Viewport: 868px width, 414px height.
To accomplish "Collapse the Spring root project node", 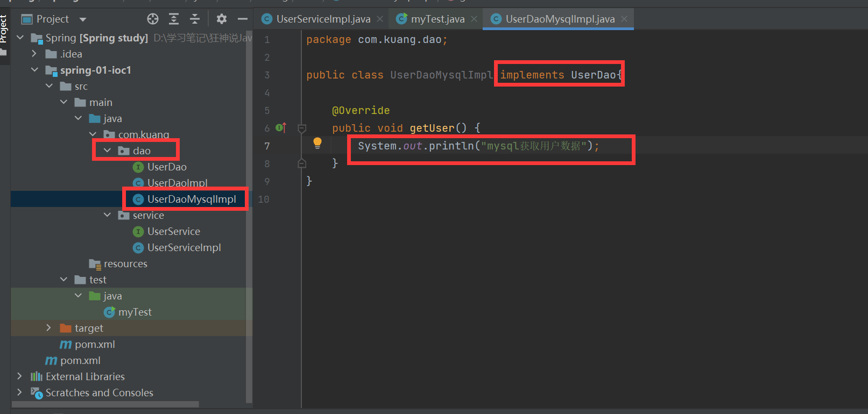I will coord(20,38).
